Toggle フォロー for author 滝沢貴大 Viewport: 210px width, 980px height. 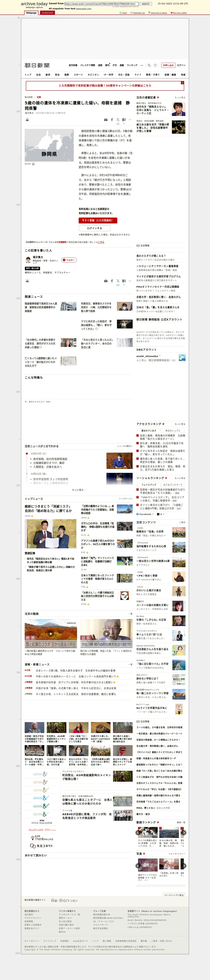pos(69,260)
